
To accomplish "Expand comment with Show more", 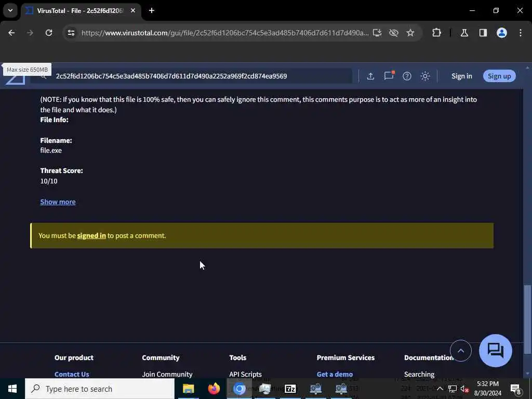I will (x=58, y=202).
